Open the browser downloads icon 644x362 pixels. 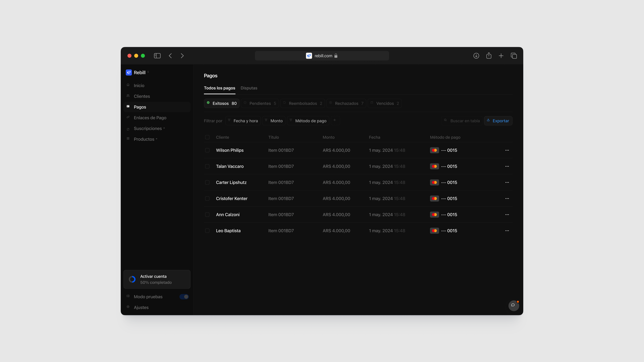point(476,56)
